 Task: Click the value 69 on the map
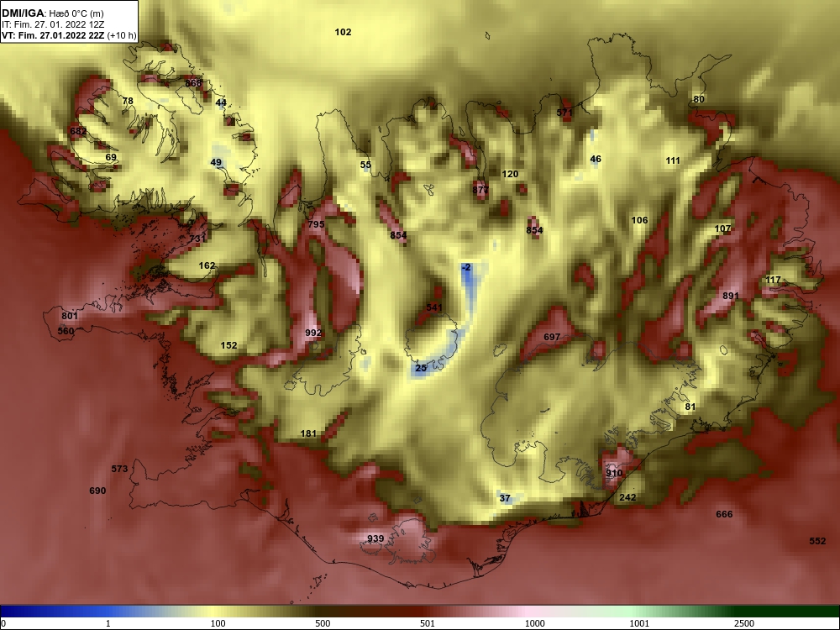[111, 158]
